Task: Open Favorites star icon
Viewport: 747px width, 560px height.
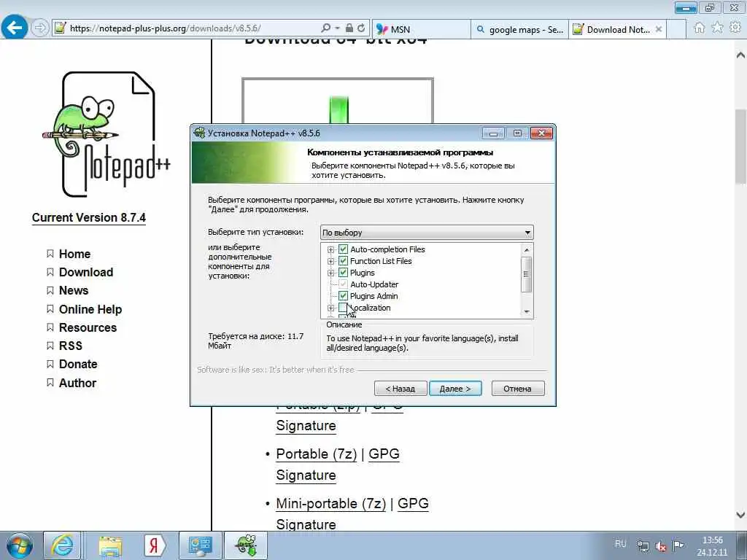Action: click(717, 28)
